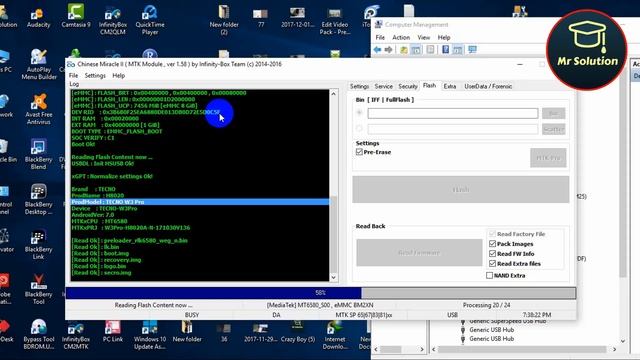Toggle Read Extra files checkbox

[x=492, y=264]
